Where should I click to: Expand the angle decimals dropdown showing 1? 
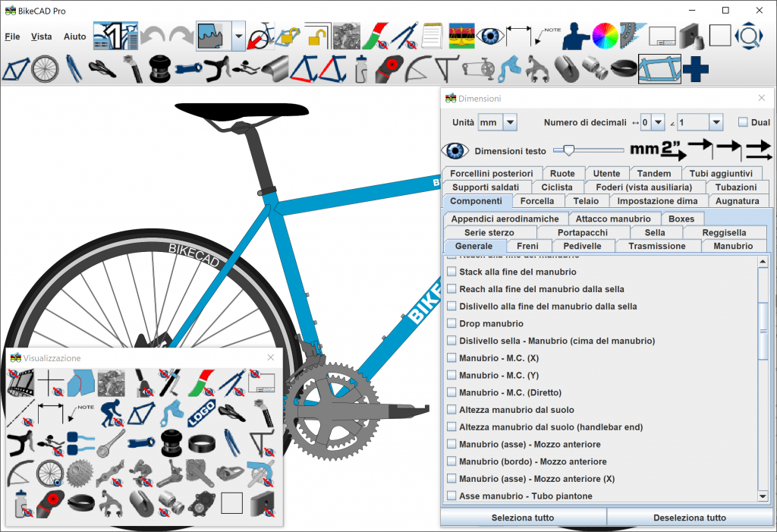tap(715, 122)
